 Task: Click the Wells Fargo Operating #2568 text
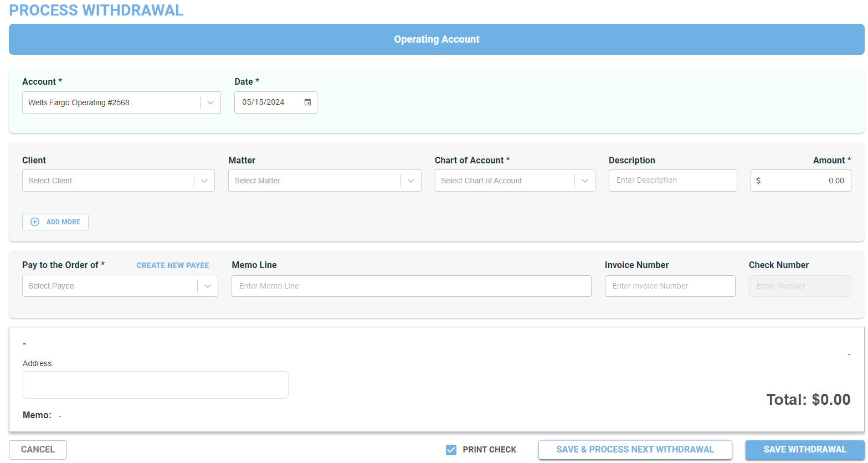coord(79,102)
